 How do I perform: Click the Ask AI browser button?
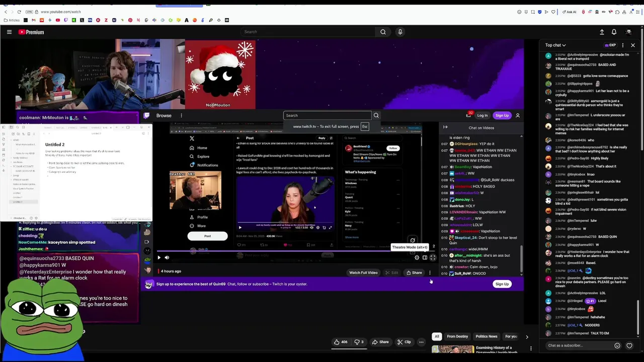(x=570, y=12)
